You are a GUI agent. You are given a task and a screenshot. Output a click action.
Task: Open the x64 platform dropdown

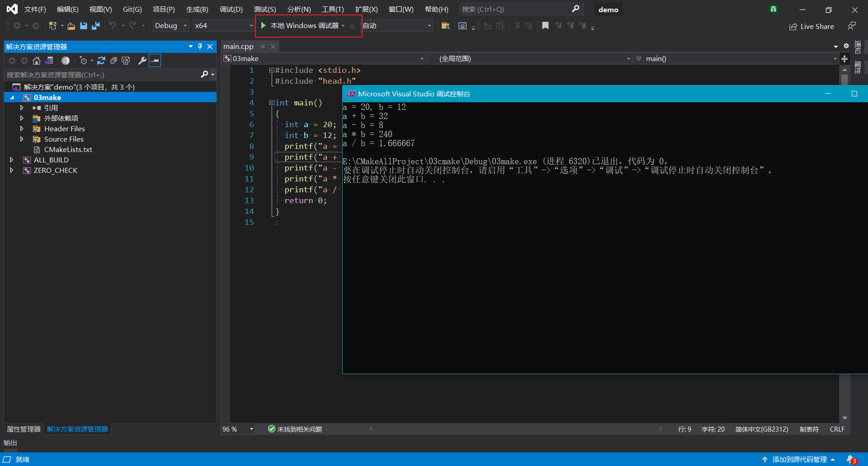tap(223, 26)
